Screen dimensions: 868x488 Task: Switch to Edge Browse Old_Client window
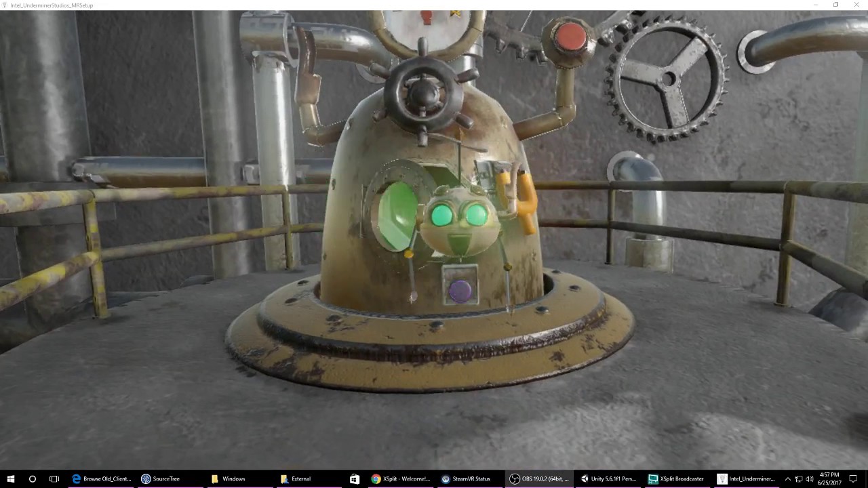101,479
